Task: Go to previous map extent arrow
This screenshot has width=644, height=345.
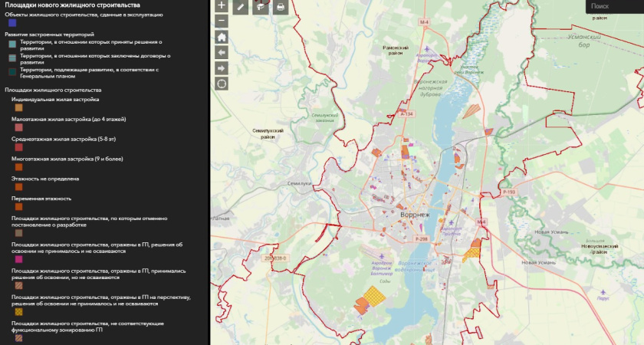Action: 222,52
